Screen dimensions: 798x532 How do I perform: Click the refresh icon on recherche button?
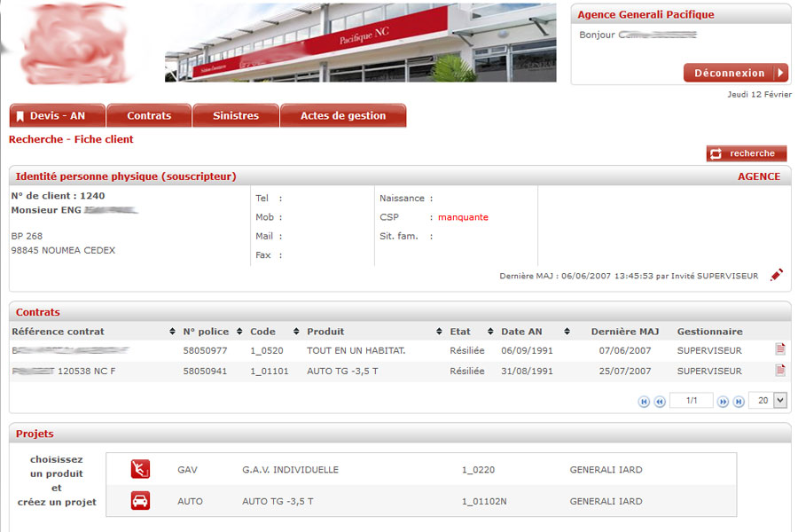pos(716,153)
